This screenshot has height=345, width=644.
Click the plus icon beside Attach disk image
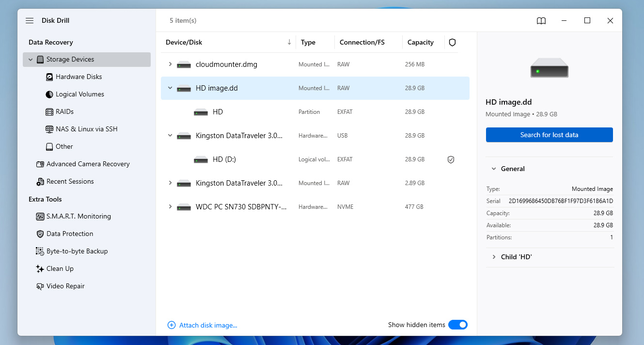[x=172, y=325]
